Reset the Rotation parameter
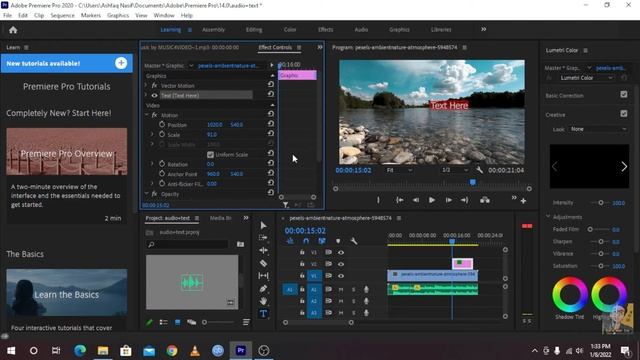This screenshot has height=360, width=640. click(271, 163)
